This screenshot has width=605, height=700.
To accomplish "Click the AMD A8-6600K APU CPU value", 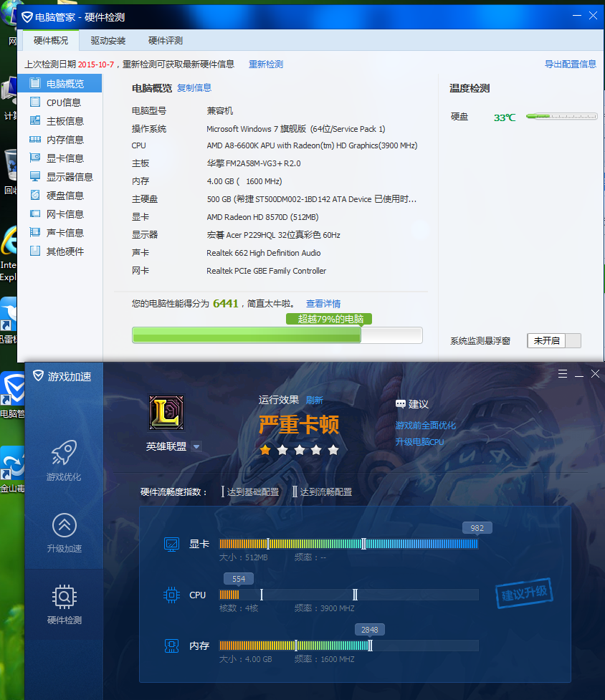I will (312, 145).
